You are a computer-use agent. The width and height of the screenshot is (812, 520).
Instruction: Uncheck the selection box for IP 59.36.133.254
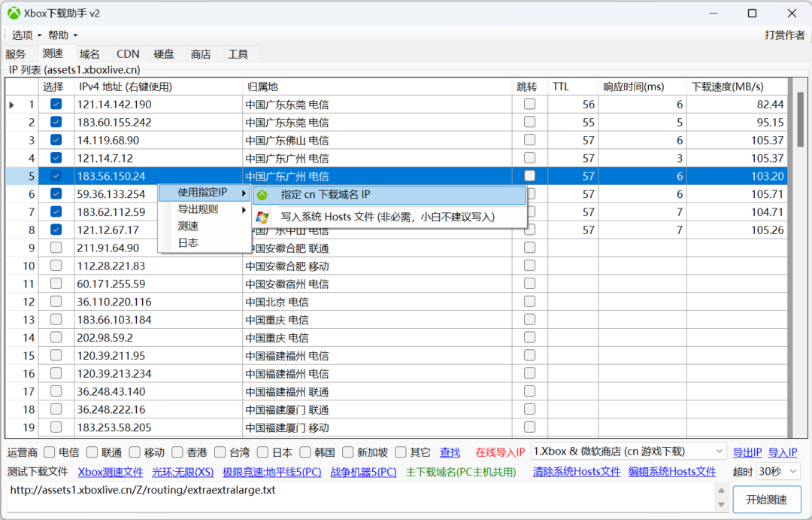click(x=56, y=194)
